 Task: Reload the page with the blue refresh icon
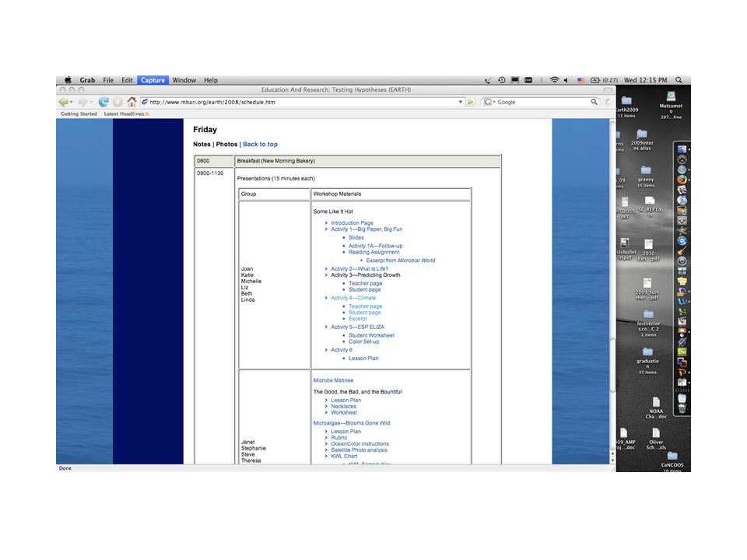click(x=103, y=102)
